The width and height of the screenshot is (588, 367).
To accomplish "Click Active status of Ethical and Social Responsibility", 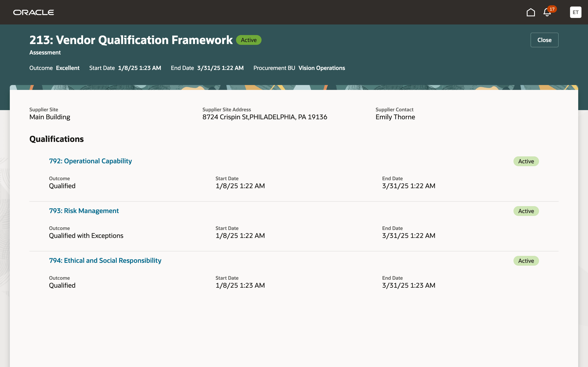I will tap(526, 261).
